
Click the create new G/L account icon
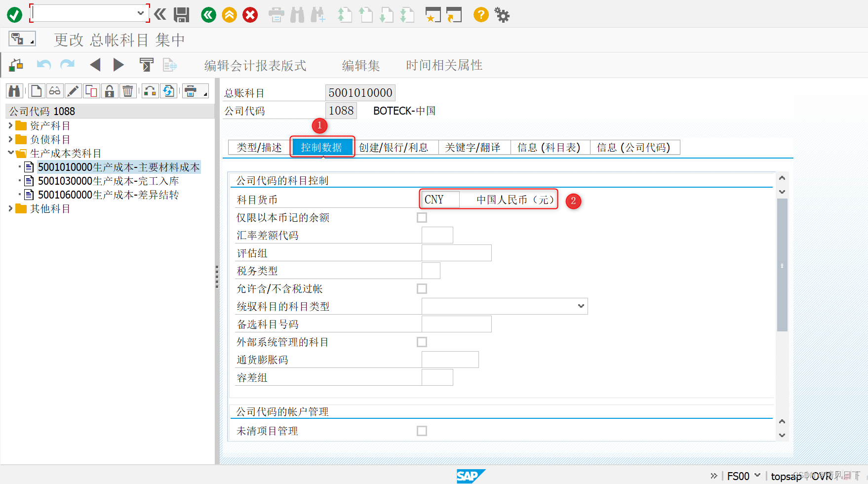point(36,90)
